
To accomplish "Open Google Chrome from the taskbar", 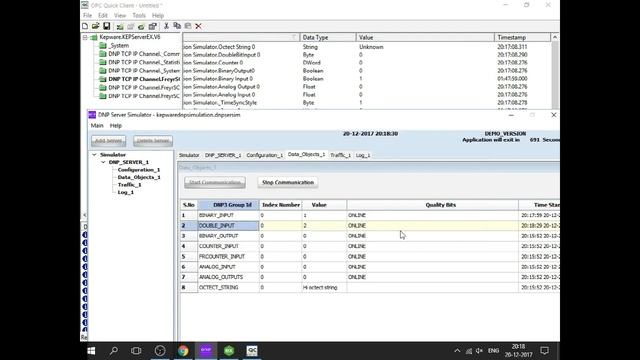I will coord(183,351).
